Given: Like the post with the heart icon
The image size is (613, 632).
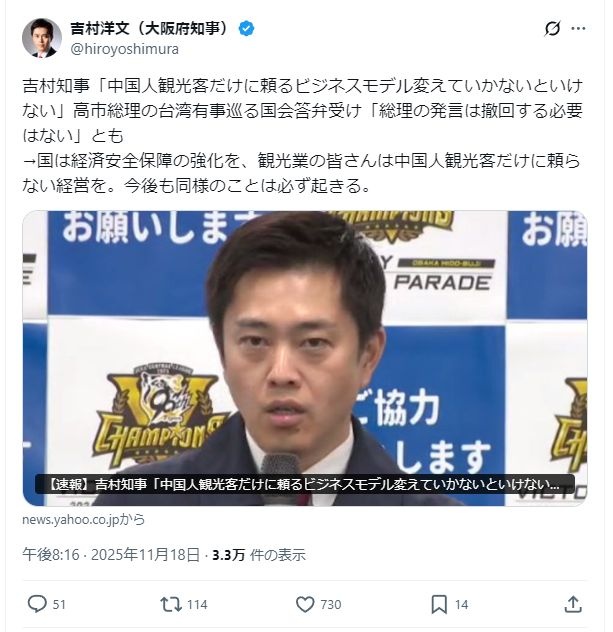Looking at the screenshot, I should click(x=305, y=605).
